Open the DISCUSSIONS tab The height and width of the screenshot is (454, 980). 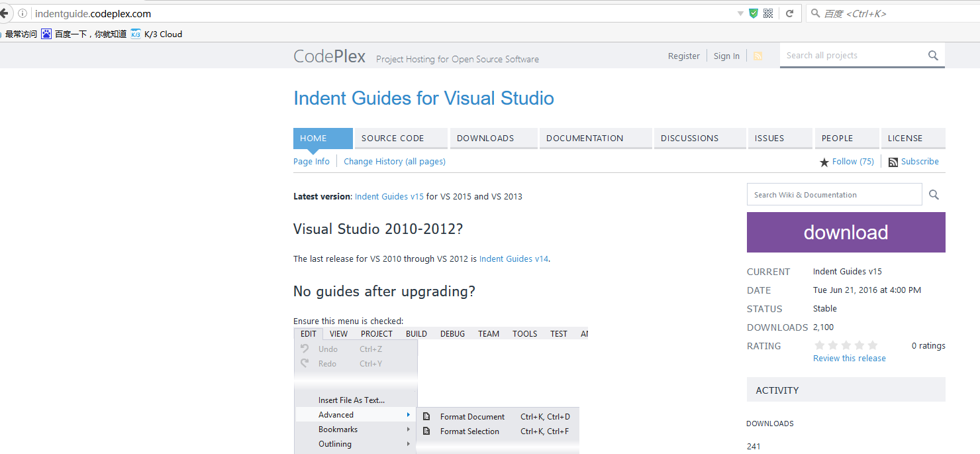click(700, 138)
